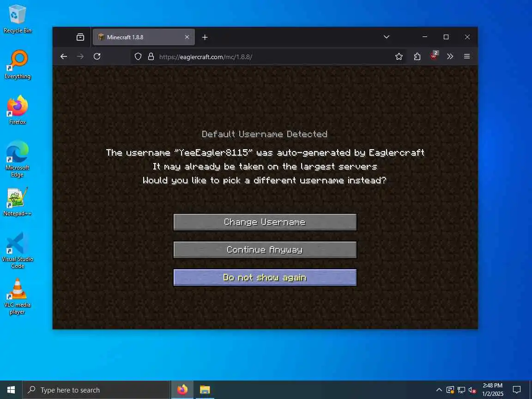Expand more tools overflow chevron
The image size is (532, 399).
point(450,57)
